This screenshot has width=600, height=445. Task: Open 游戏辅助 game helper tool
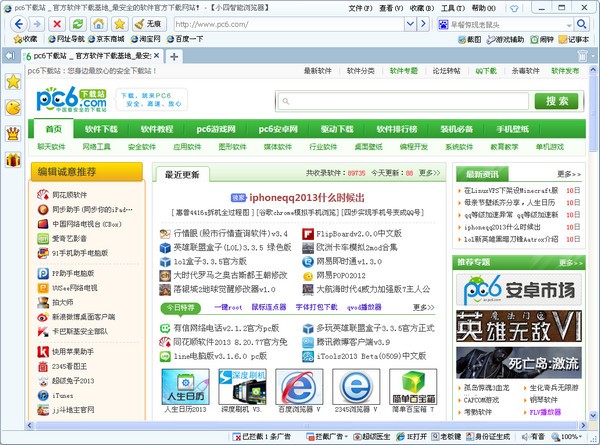505,39
